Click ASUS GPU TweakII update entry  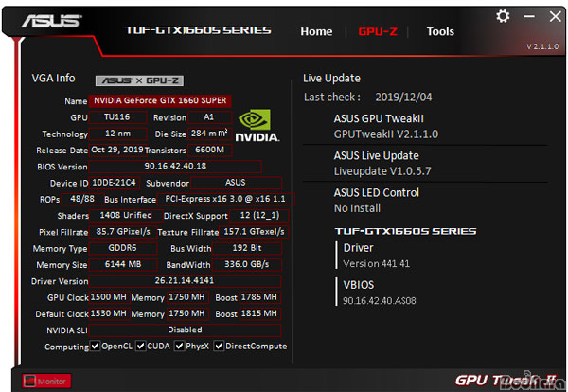(386, 127)
